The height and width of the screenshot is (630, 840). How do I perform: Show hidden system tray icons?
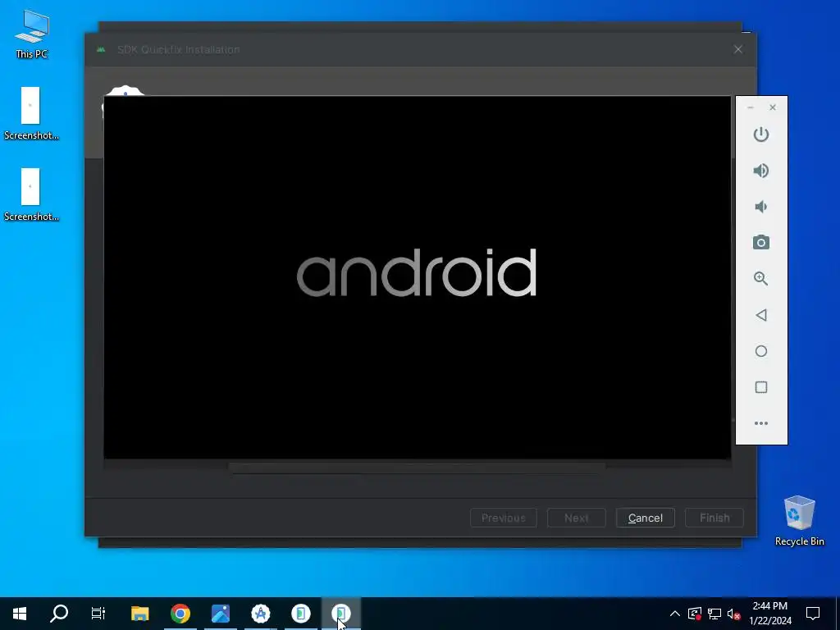tap(675, 614)
